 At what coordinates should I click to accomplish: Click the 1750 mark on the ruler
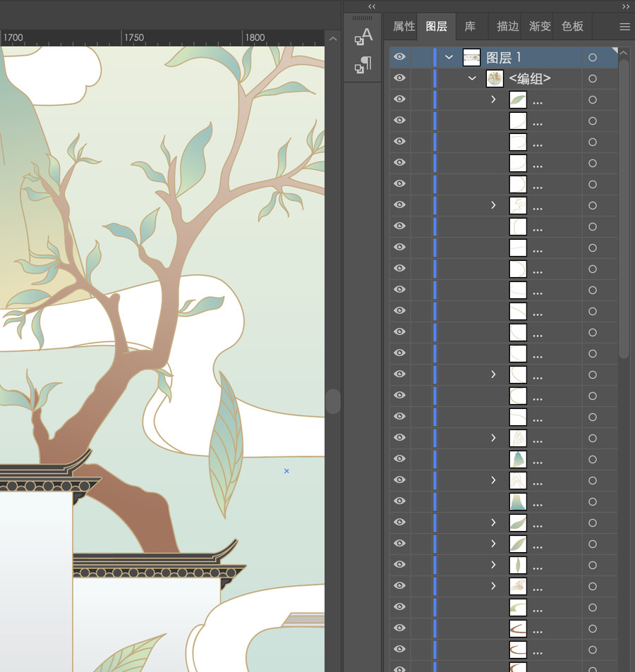point(134,37)
